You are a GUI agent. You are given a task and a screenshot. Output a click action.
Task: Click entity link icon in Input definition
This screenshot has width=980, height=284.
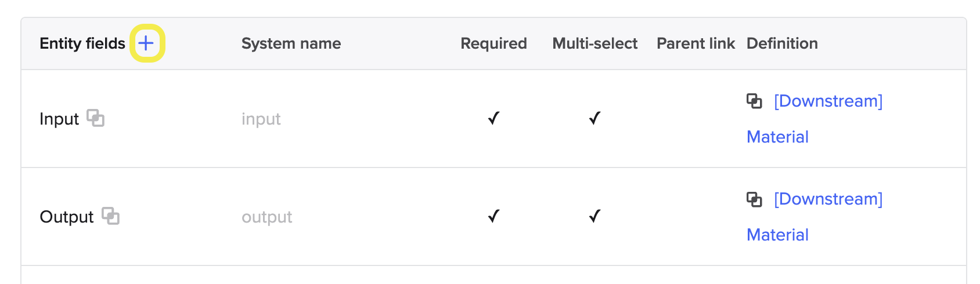click(754, 101)
